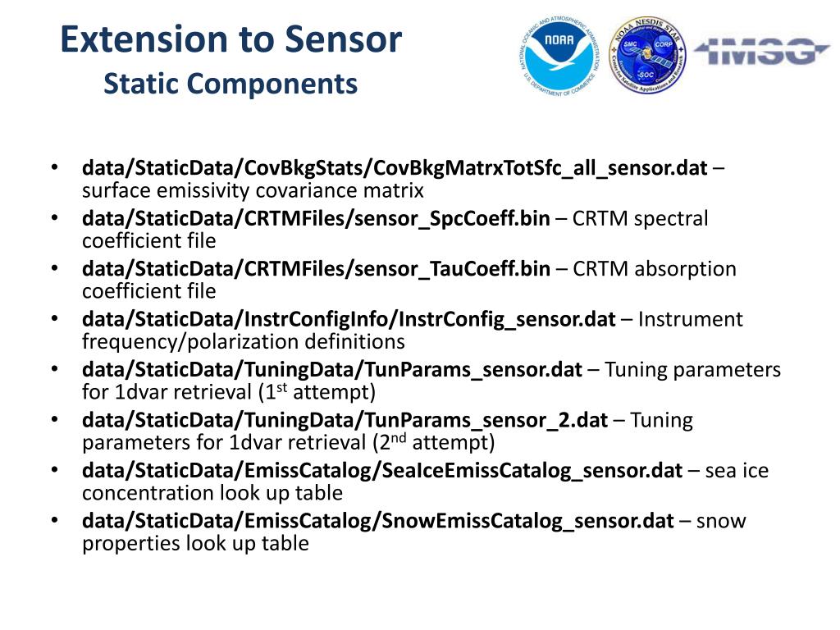The image size is (840, 630).
Task: Click the IMSG logo
Action: pyautogui.click(x=762, y=52)
